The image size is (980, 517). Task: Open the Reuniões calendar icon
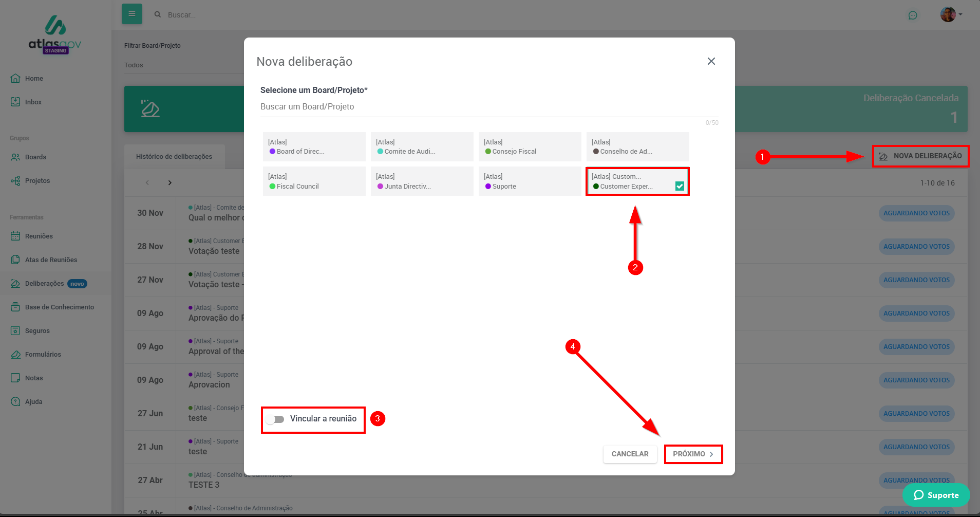pos(15,236)
